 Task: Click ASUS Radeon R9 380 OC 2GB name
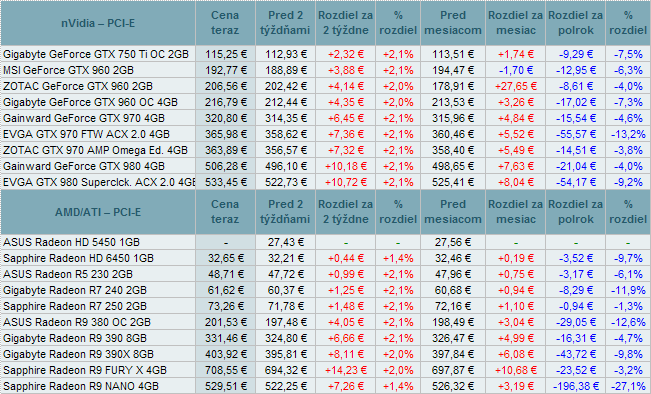tap(77, 323)
